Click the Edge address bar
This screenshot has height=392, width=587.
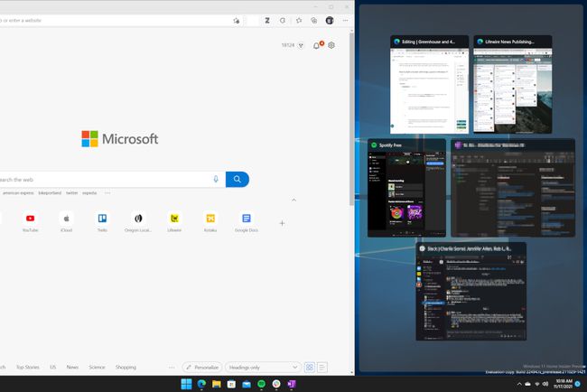coord(116,20)
